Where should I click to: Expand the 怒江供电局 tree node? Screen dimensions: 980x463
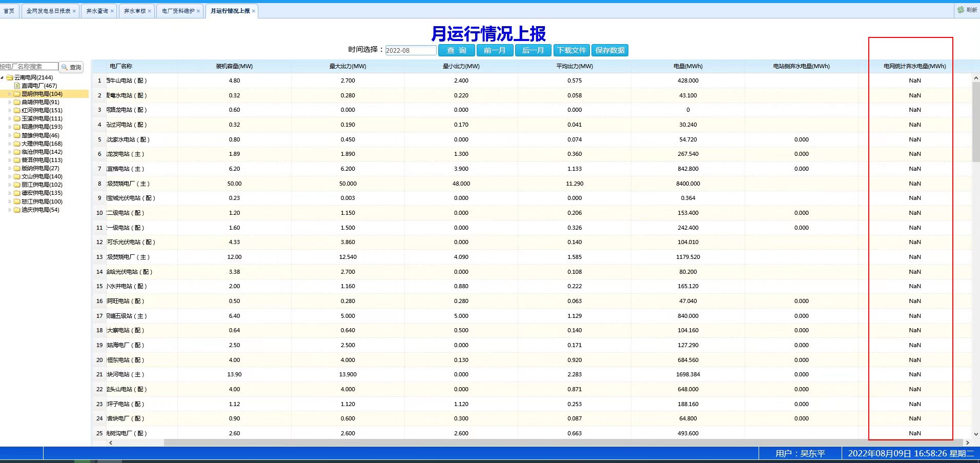tap(10, 202)
